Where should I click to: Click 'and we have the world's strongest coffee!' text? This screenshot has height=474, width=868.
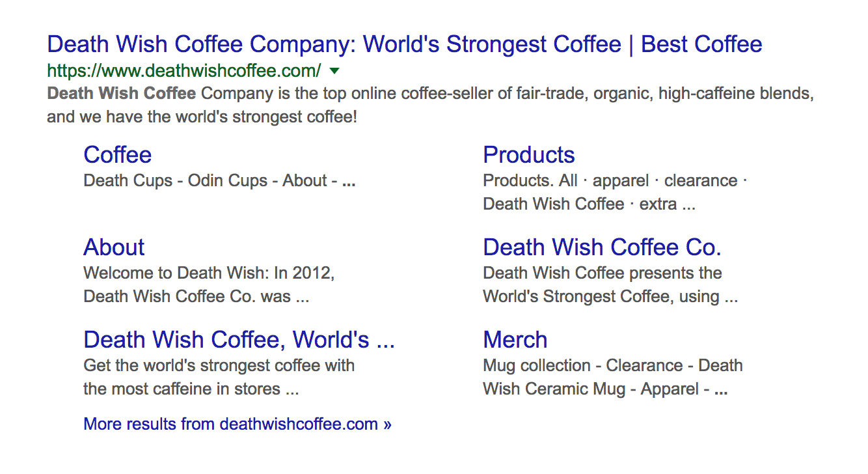coord(202,118)
